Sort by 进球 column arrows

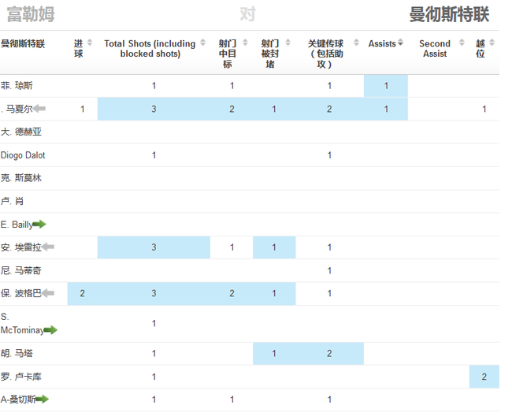pos(90,43)
